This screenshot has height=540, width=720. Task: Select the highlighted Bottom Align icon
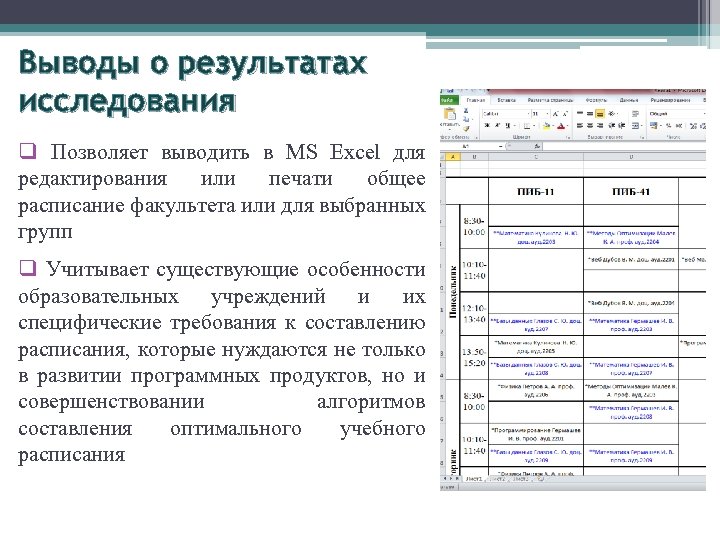(600, 113)
